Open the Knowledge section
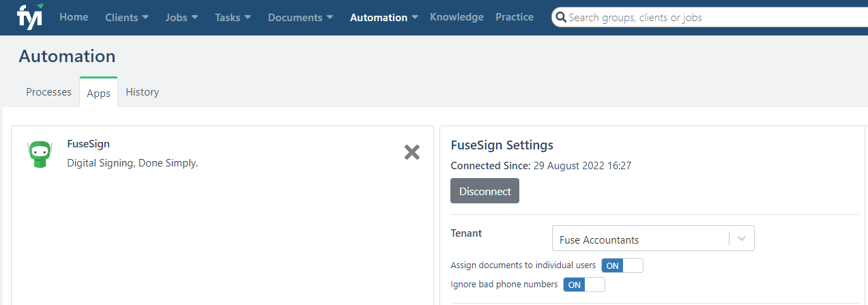This screenshot has width=868, height=305. click(457, 17)
